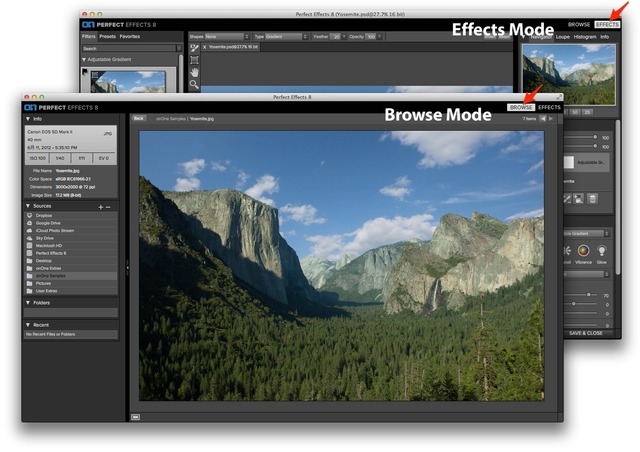The width and height of the screenshot is (640, 452).
Task: Open the Favorites tab
Action: click(x=130, y=36)
